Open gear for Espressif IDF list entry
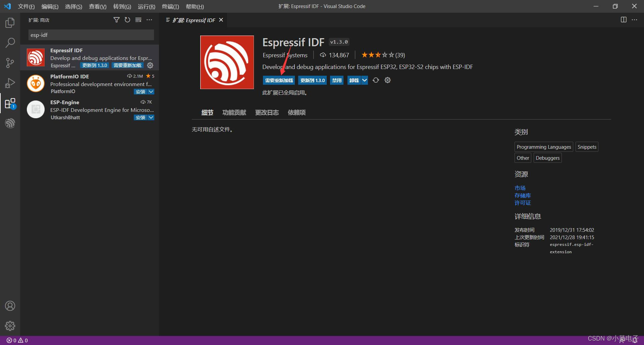 coord(150,65)
